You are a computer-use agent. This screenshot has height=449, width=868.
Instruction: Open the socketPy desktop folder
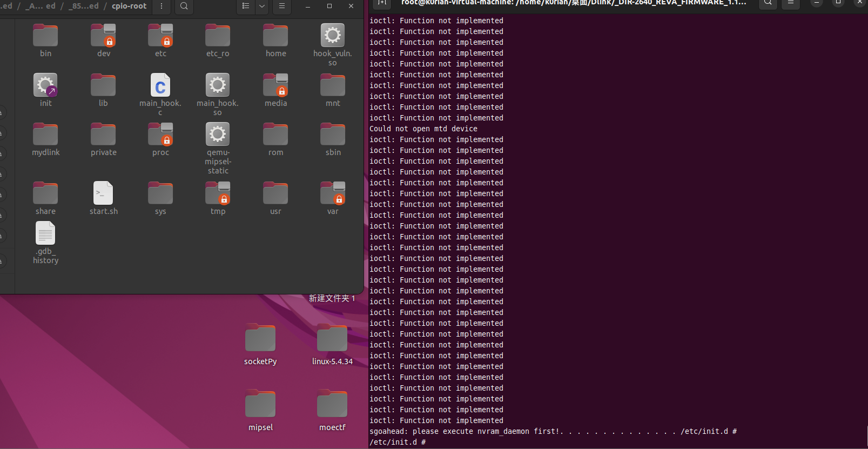click(x=260, y=345)
